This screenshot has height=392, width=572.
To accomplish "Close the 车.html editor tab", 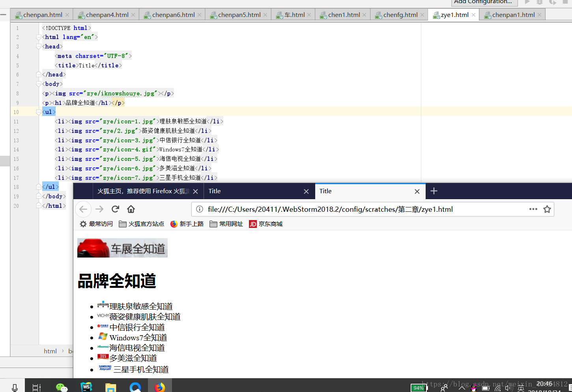I will 309,15.
